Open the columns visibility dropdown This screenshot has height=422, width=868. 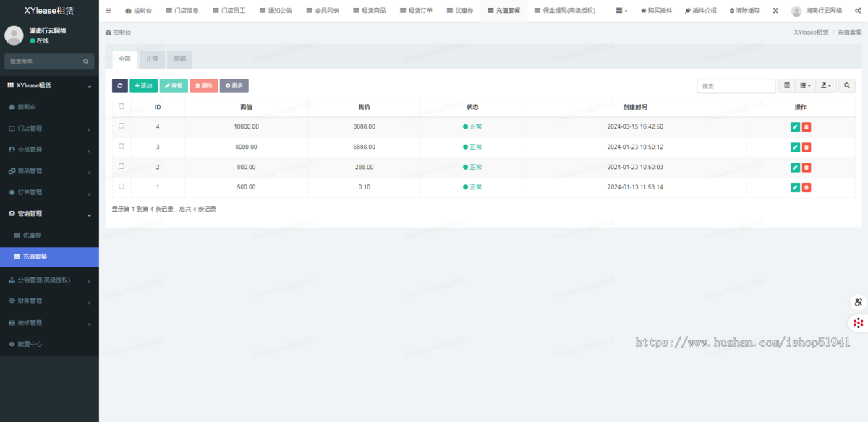pyautogui.click(x=806, y=86)
